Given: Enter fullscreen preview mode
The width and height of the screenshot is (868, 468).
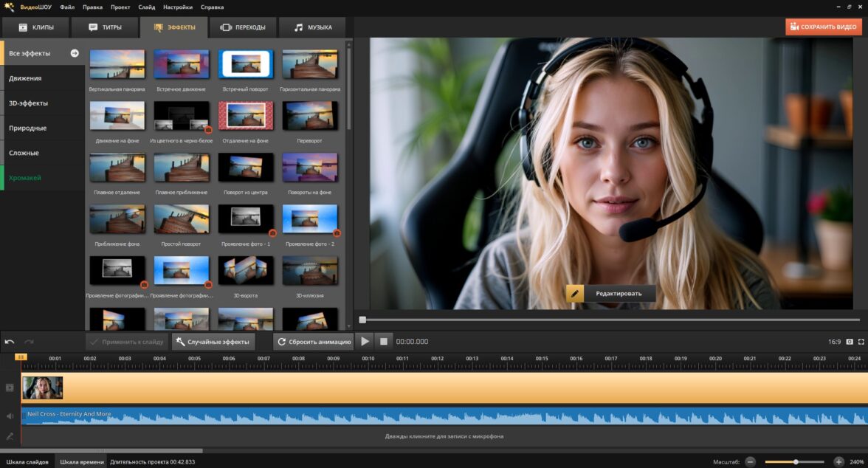Looking at the screenshot, I should (861, 342).
